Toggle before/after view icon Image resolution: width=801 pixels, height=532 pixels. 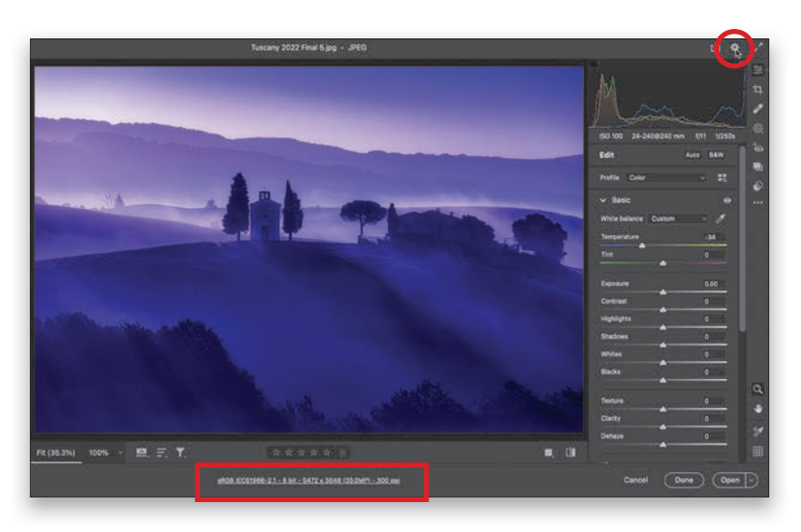570,453
